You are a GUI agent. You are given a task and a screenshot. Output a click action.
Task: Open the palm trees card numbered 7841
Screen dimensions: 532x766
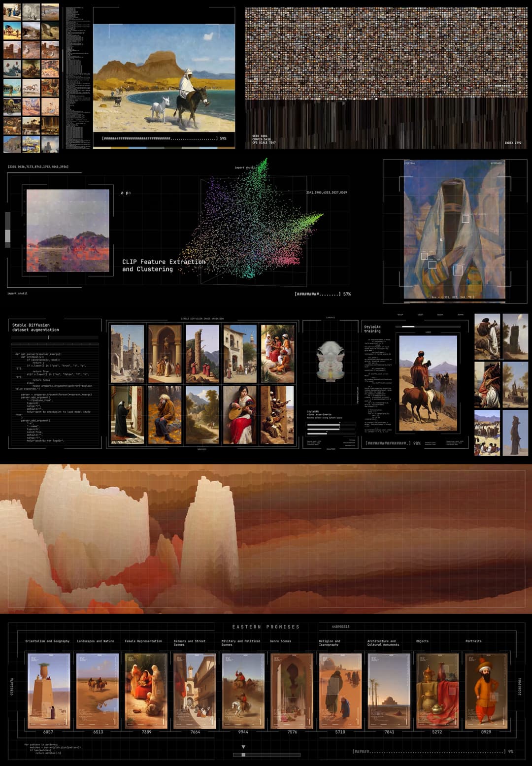pos(389,691)
